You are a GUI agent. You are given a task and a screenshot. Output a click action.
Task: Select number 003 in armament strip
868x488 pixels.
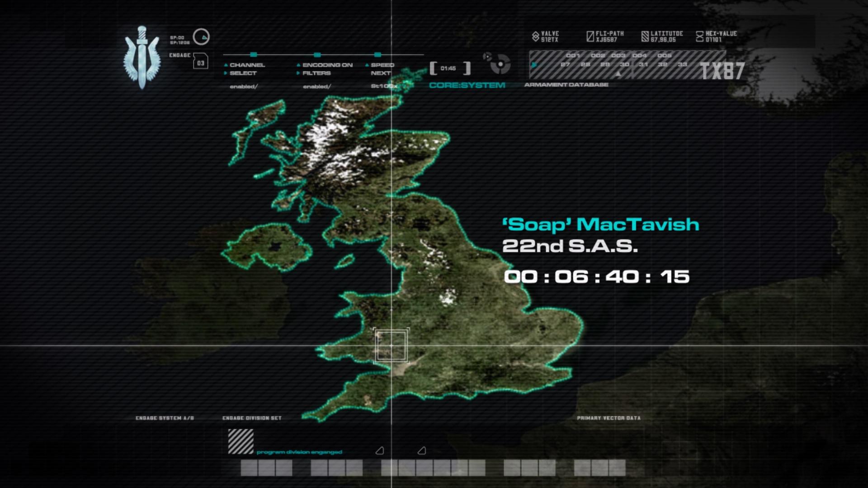click(x=618, y=56)
